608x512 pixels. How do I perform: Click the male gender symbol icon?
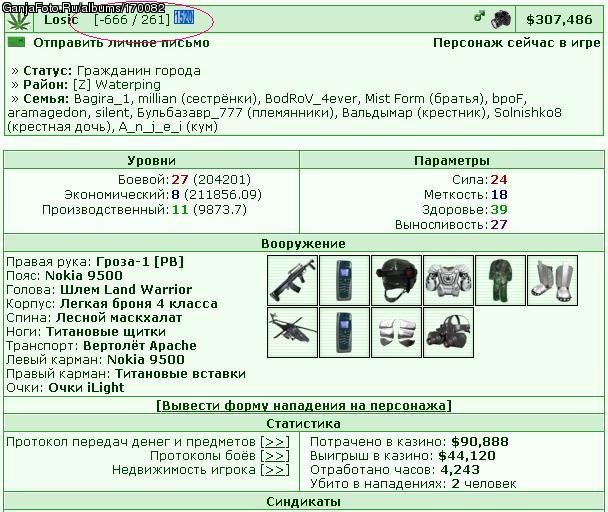[x=479, y=17]
